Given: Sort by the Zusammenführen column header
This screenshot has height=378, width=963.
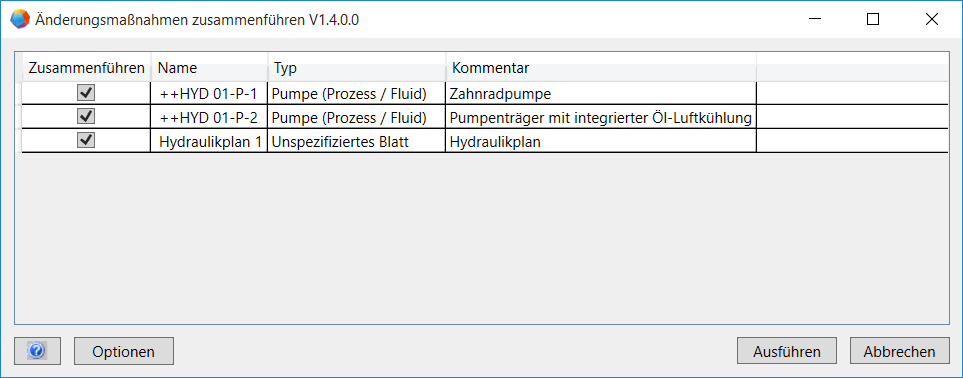Looking at the screenshot, I should [x=87, y=67].
